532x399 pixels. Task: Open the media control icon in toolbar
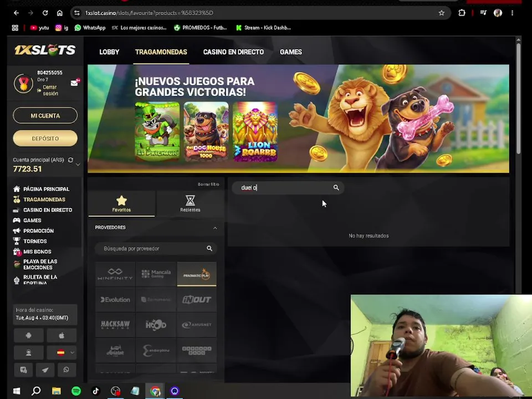pos(483,13)
